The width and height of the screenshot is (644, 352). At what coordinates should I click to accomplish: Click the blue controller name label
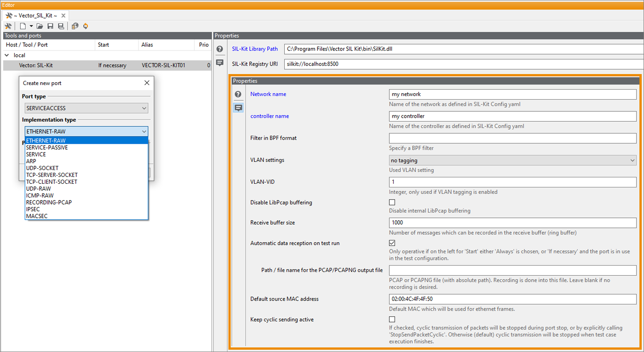click(x=270, y=116)
